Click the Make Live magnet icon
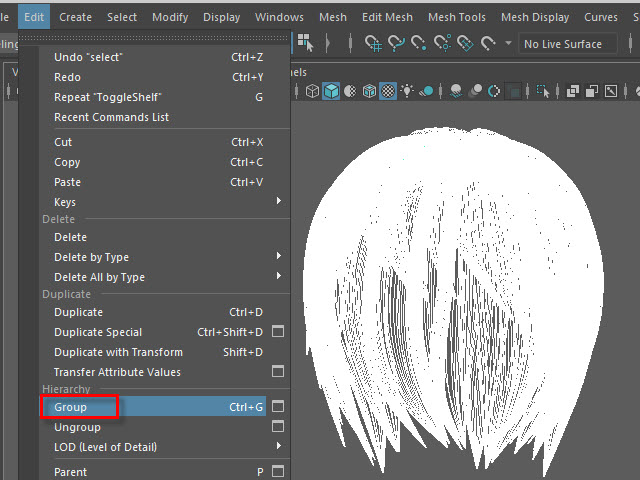The image size is (640, 480). coord(488,44)
